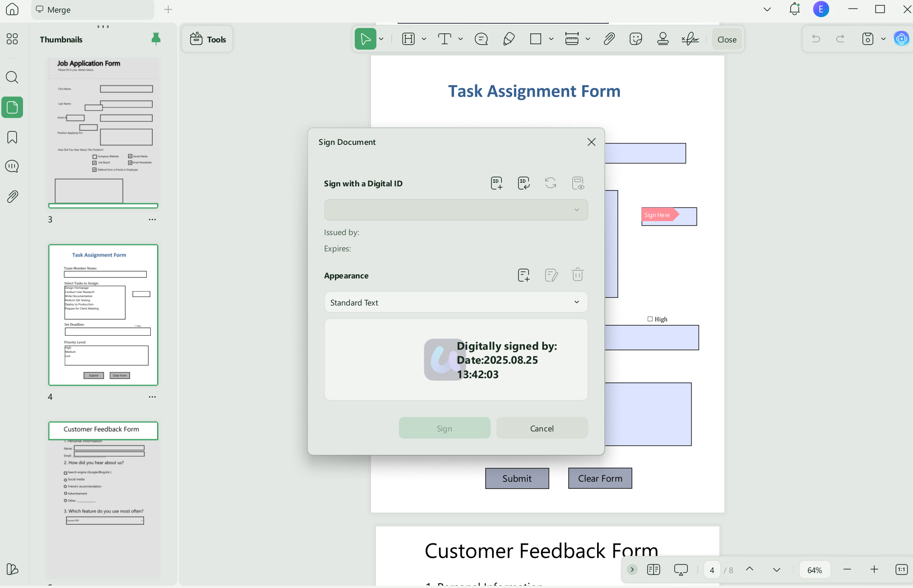Create a new signature appearance
The width and height of the screenshot is (913, 588).
coord(524,275)
